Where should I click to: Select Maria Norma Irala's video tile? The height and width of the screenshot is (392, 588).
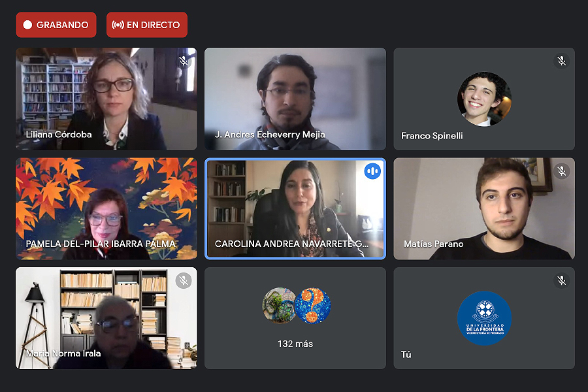click(x=106, y=318)
